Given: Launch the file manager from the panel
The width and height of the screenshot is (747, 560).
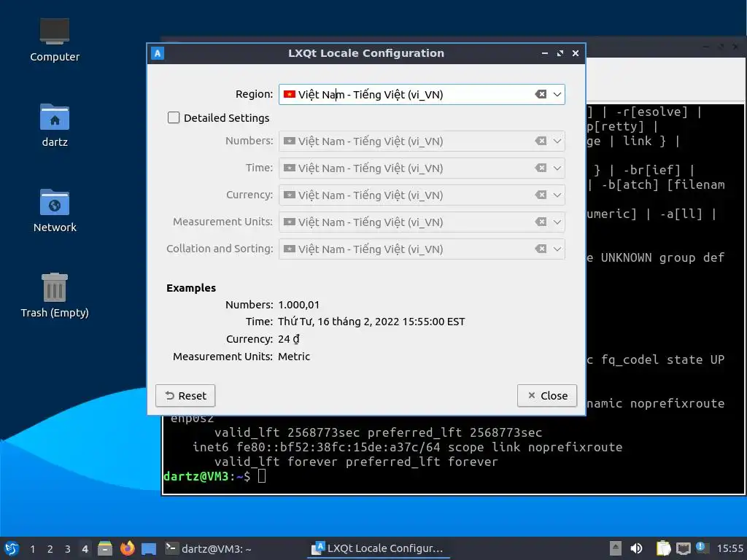Looking at the screenshot, I should pyautogui.click(x=105, y=548).
